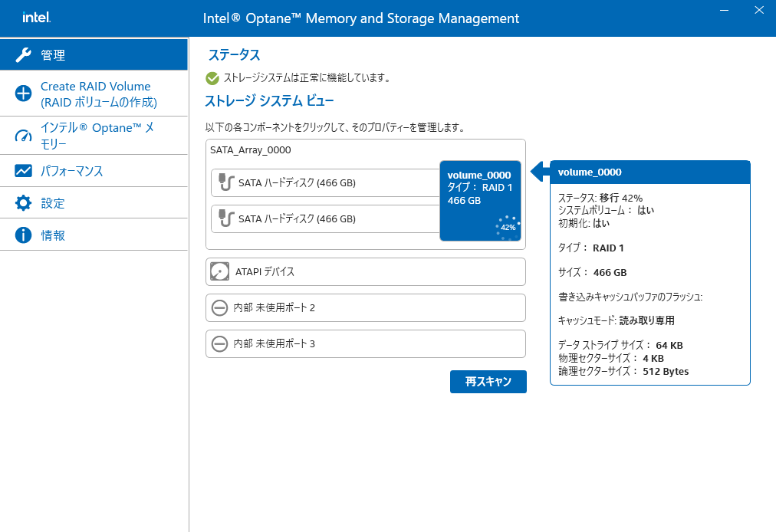The width and height of the screenshot is (776, 532).
Task: Select the second SATA ハードディスク (466 GB)
Action: point(325,218)
